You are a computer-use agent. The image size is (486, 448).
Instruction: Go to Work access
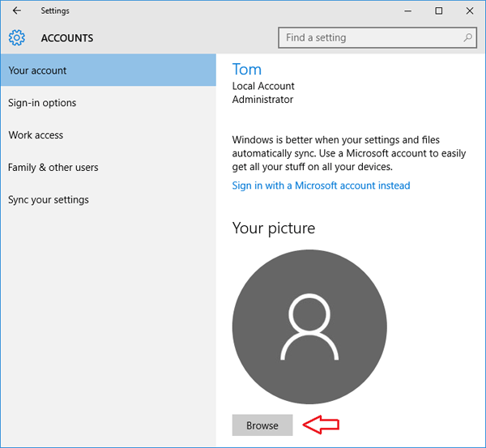[x=36, y=135]
